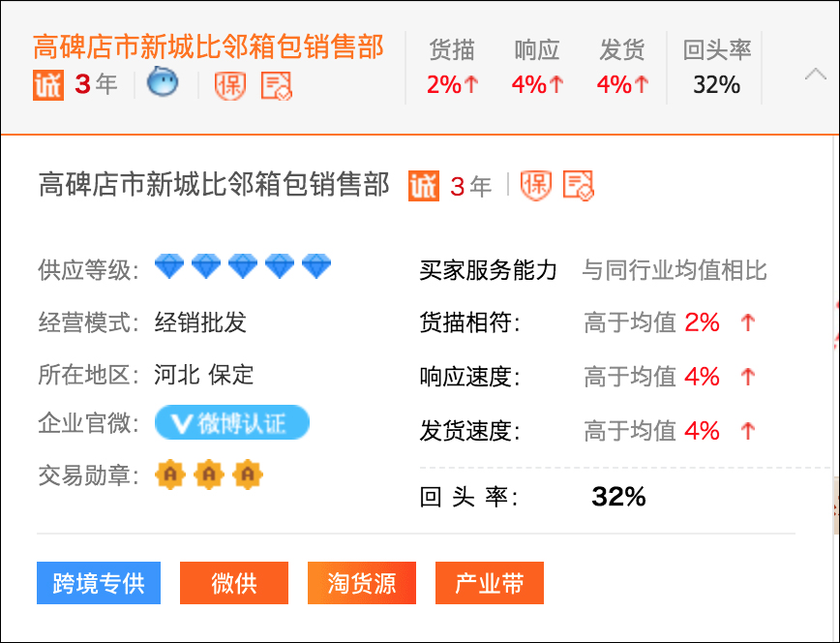This screenshot has width=840, height=643.
Task: Select the 微供 tag
Action: [234, 583]
